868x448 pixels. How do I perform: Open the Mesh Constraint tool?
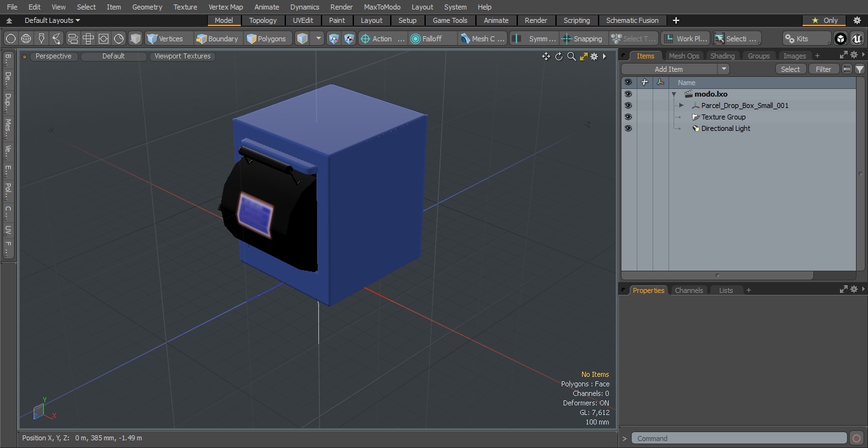click(x=483, y=39)
